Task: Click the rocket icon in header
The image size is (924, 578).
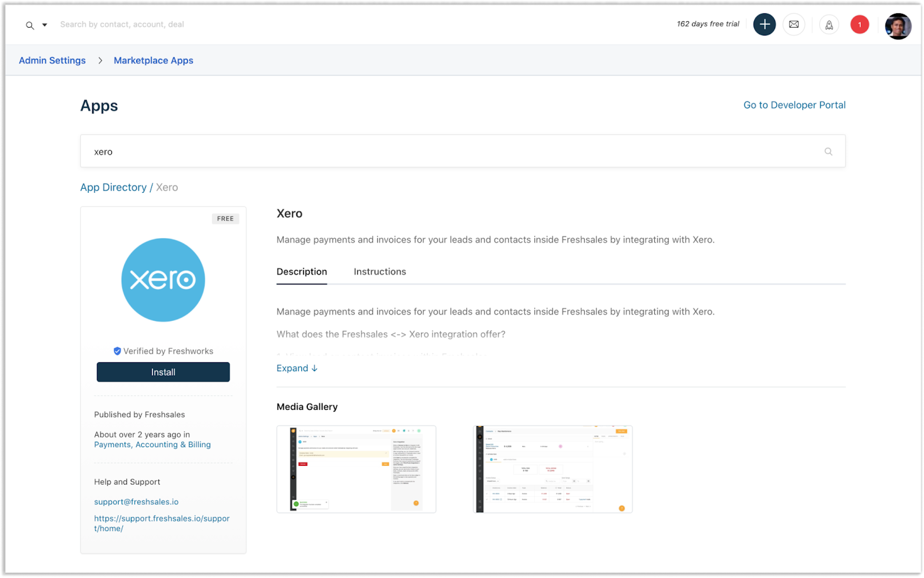Action: (829, 25)
